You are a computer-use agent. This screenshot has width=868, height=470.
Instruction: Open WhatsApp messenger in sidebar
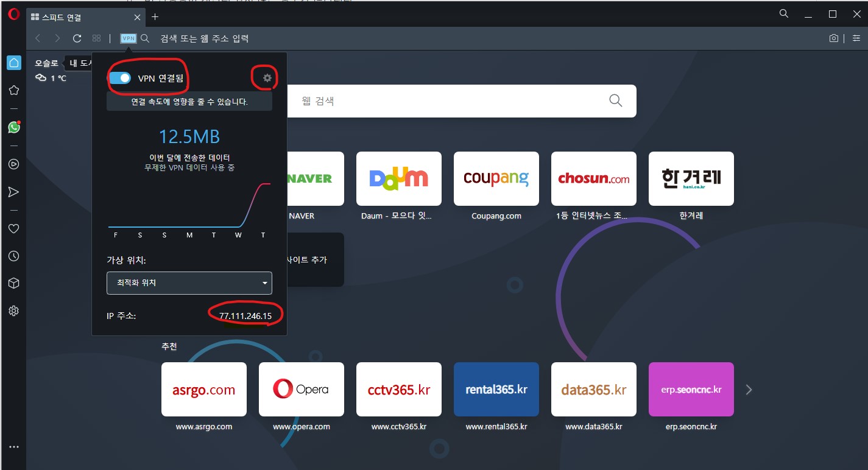(x=13, y=127)
